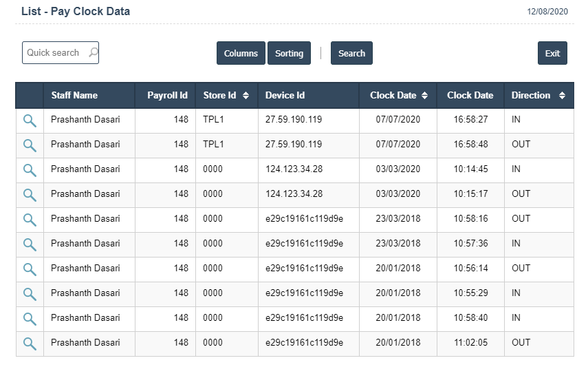This screenshot has height=367, width=588.
Task: Open the Columns chooser
Action: coord(241,53)
